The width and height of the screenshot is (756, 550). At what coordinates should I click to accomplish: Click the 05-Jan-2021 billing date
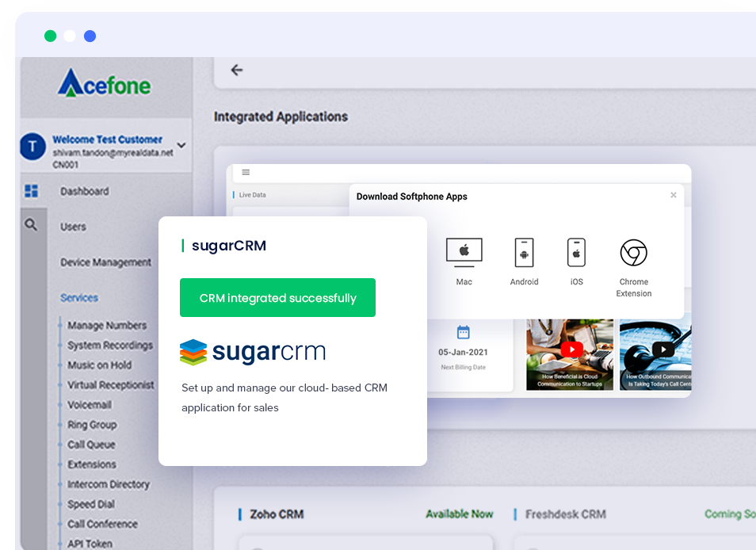tap(463, 352)
